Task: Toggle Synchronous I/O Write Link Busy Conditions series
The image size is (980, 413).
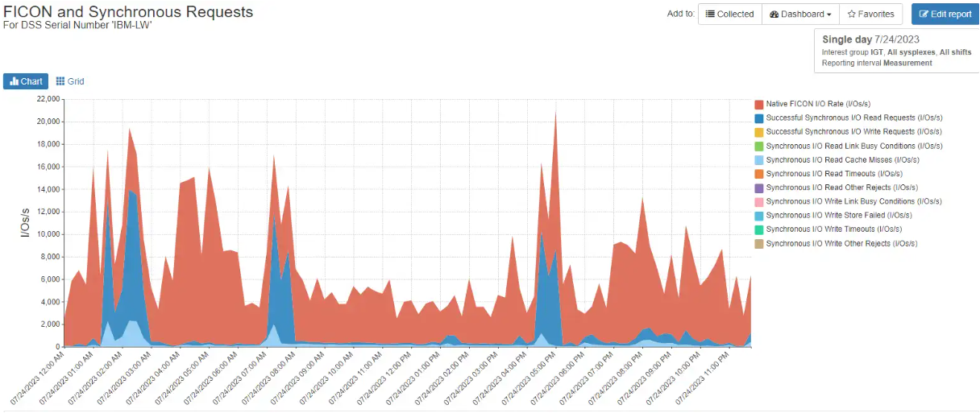Action: click(x=846, y=201)
